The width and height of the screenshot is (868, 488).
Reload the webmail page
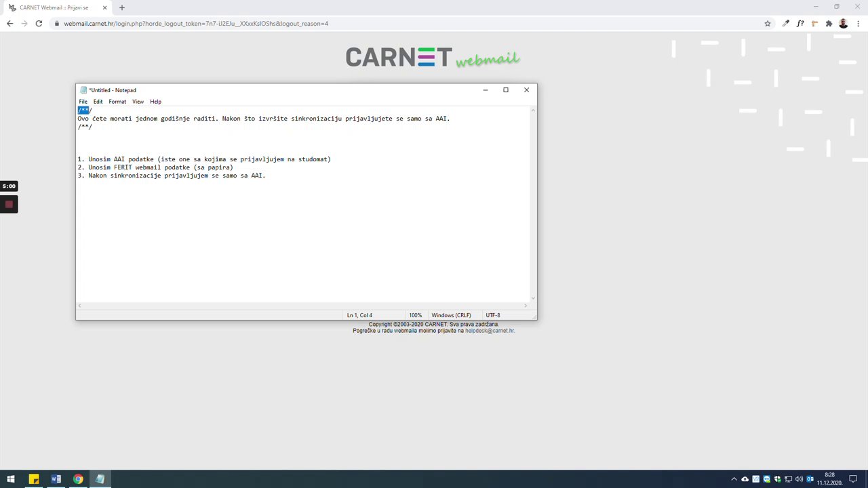click(x=39, y=24)
